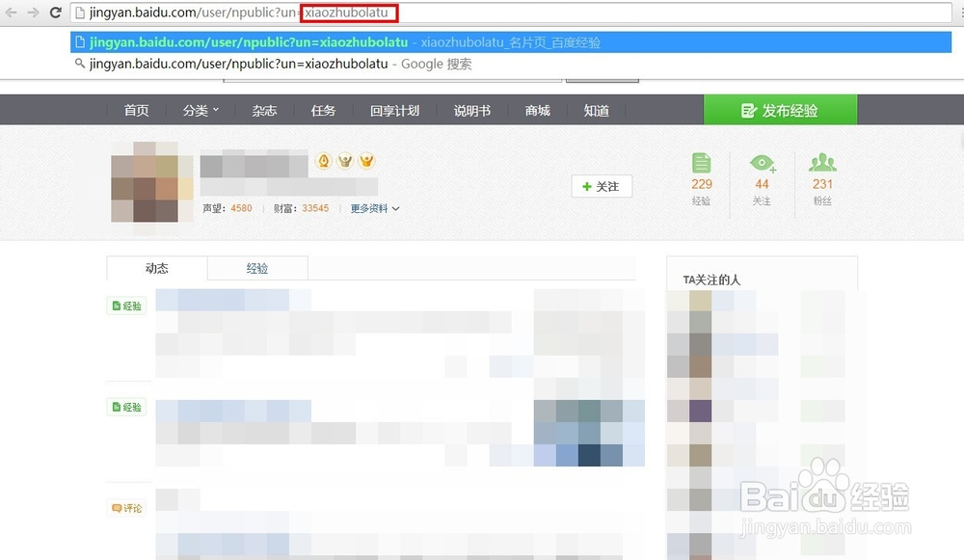
Task: Click the magnifier icon on the Google search suggestion
Action: (x=81, y=64)
